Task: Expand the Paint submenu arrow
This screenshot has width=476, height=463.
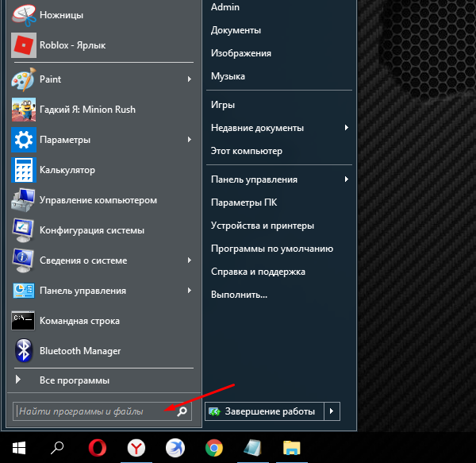Action: tap(190, 79)
